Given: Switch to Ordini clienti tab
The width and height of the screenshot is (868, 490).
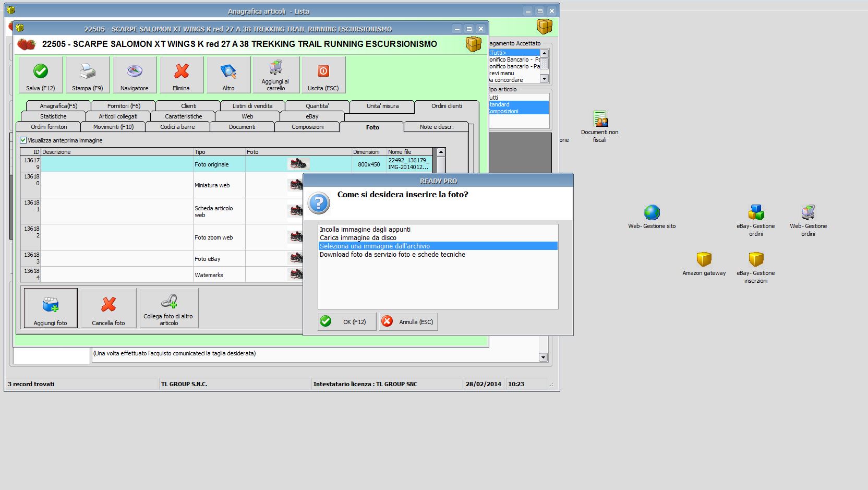Looking at the screenshot, I should pyautogui.click(x=447, y=106).
